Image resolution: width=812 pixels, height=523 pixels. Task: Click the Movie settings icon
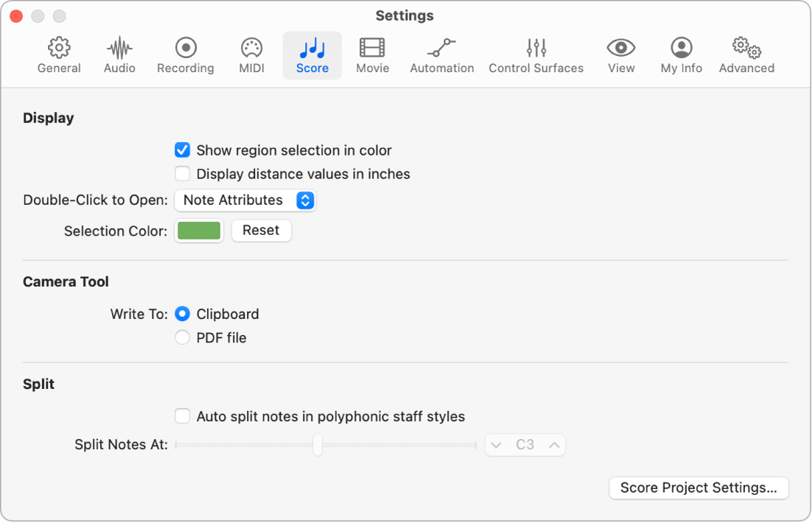372,55
